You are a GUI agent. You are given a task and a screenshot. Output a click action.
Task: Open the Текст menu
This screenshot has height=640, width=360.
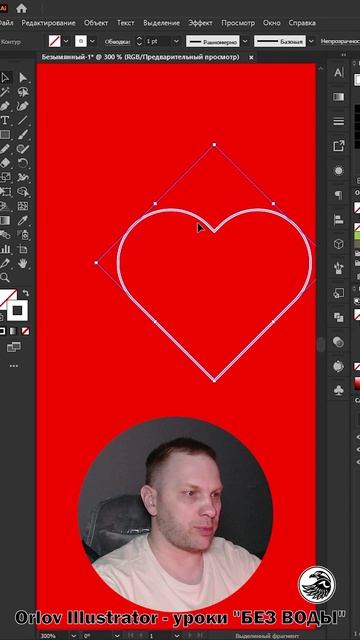coord(126,23)
